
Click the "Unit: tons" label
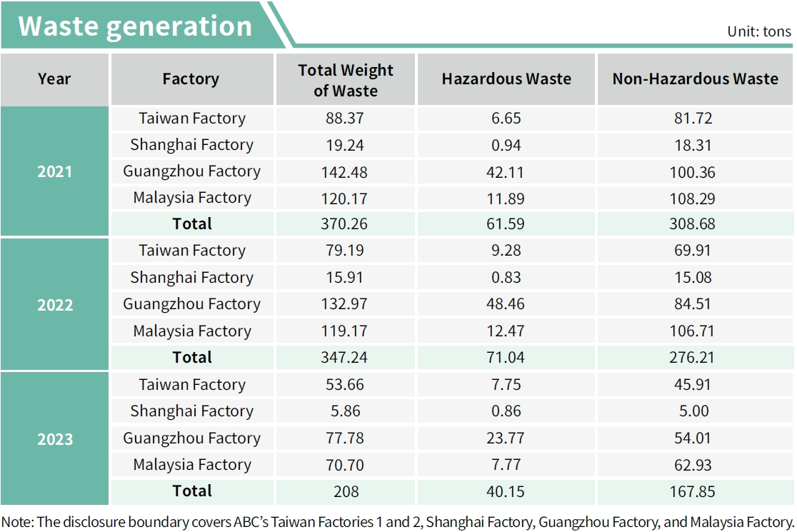click(758, 31)
